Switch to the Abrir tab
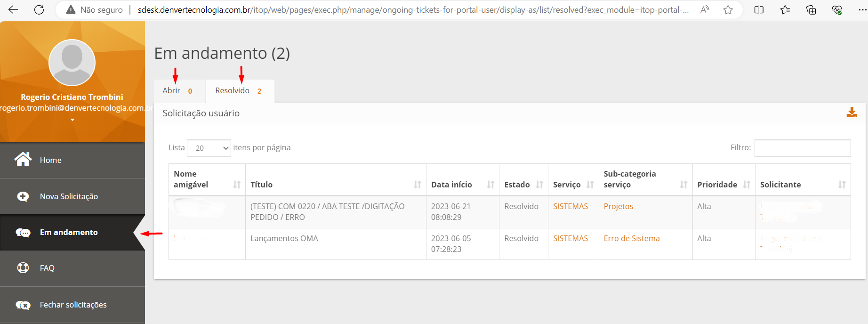Screen dimensions: 868x324 [x=177, y=91]
